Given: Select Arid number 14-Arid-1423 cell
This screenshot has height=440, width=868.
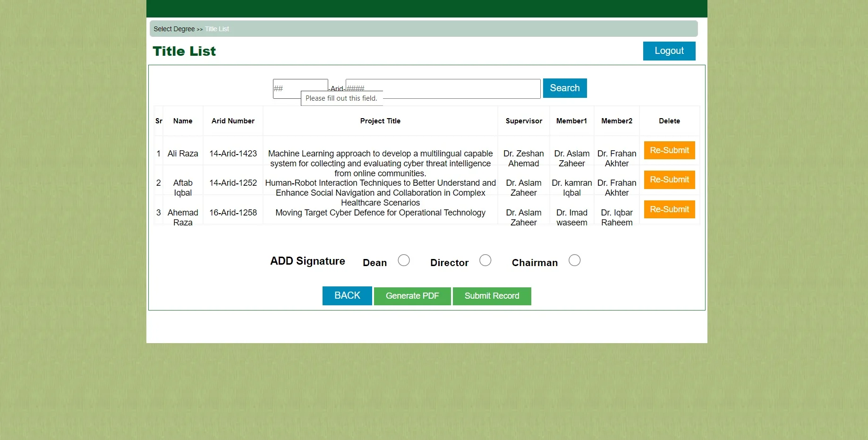Looking at the screenshot, I should 233,154.
